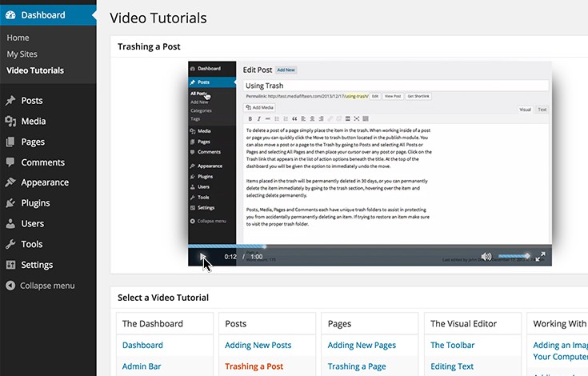588x376 pixels.
Task: Click the Dashboard gauge icon in sidebar
Action: pyautogui.click(x=10, y=15)
